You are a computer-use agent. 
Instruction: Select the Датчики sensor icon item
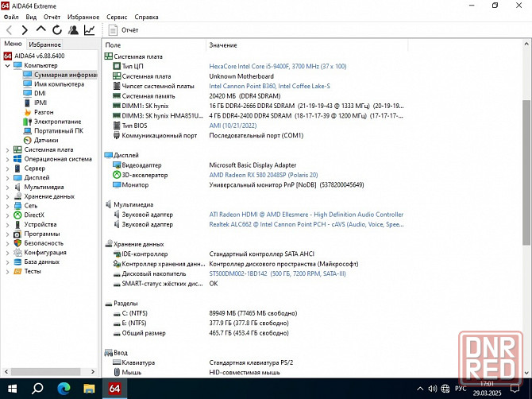pos(28,140)
